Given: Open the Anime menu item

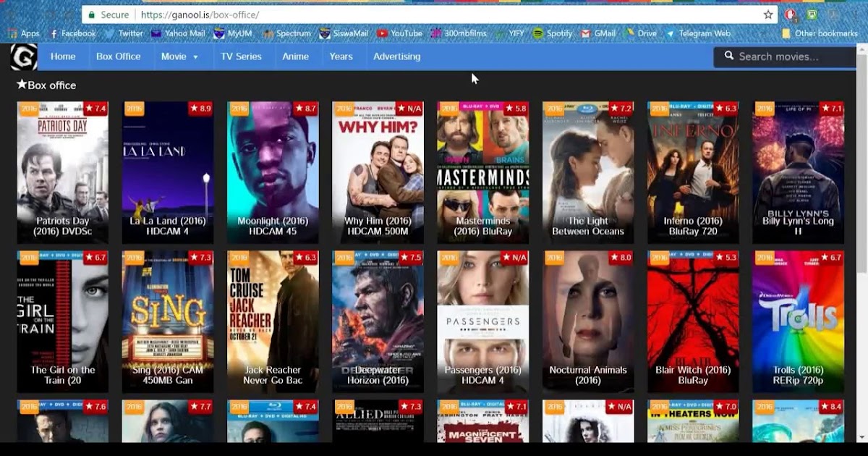Looking at the screenshot, I should [295, 56].
